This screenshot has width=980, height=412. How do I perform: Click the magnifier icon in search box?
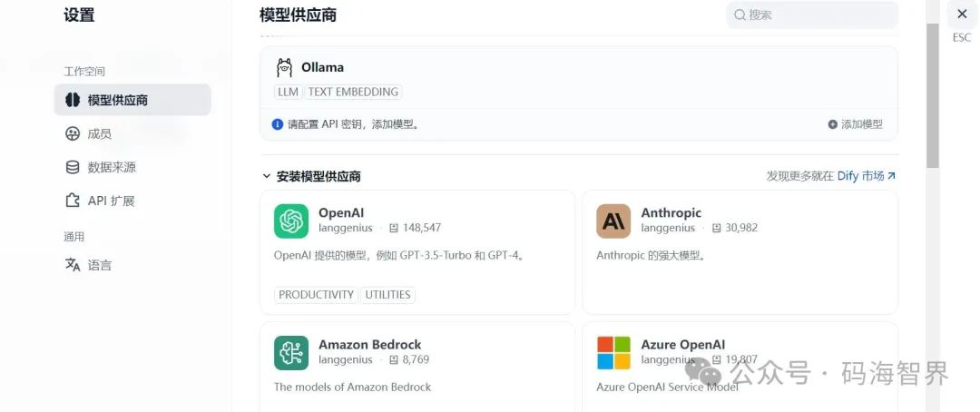point(740,15)
